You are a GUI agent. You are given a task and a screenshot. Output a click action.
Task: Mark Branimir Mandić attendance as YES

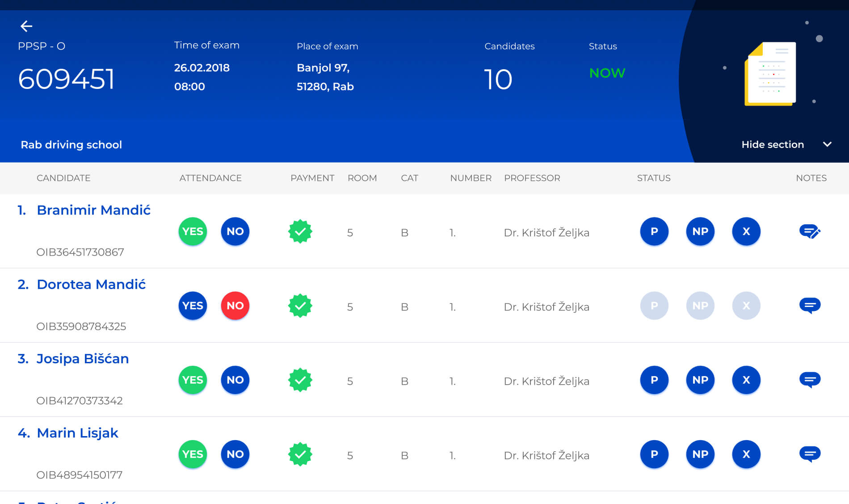point(193,231)
